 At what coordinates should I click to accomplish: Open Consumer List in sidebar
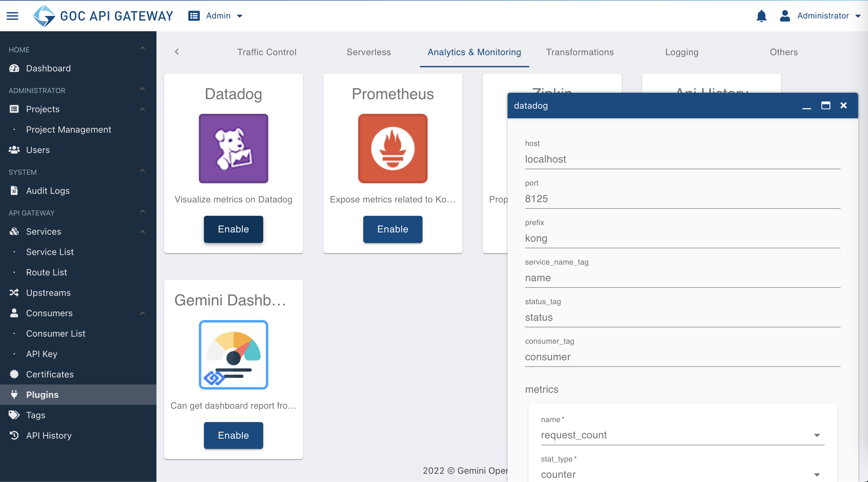click(55, 333)
